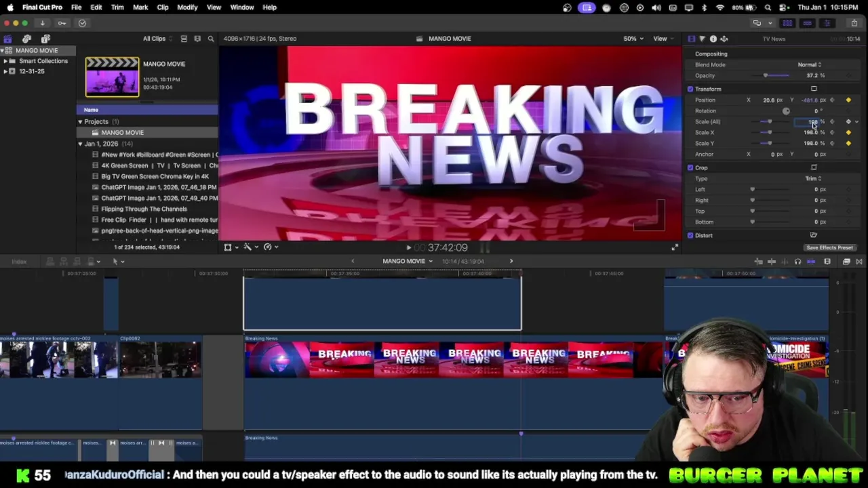Open the Edit menu
The height and width of the screenshot is (488, 868).
[x=96, y=7]
